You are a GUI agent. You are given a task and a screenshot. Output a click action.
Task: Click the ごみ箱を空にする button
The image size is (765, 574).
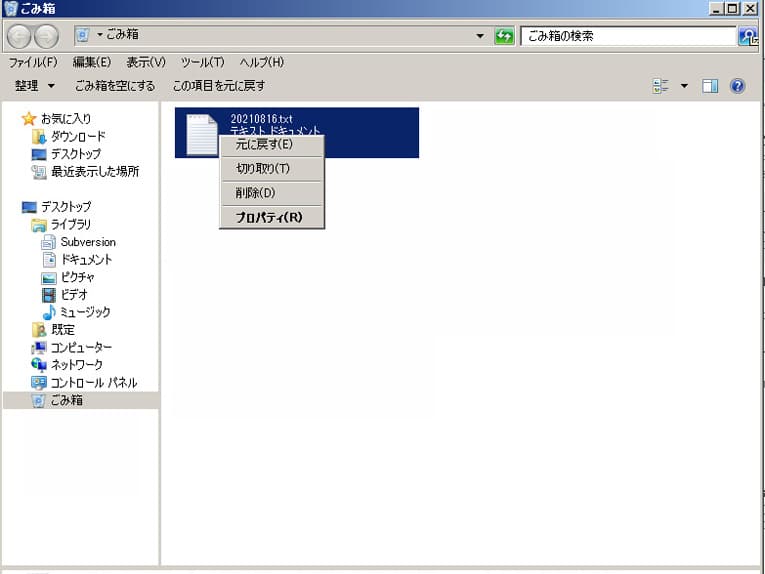[x=115, y=86]
